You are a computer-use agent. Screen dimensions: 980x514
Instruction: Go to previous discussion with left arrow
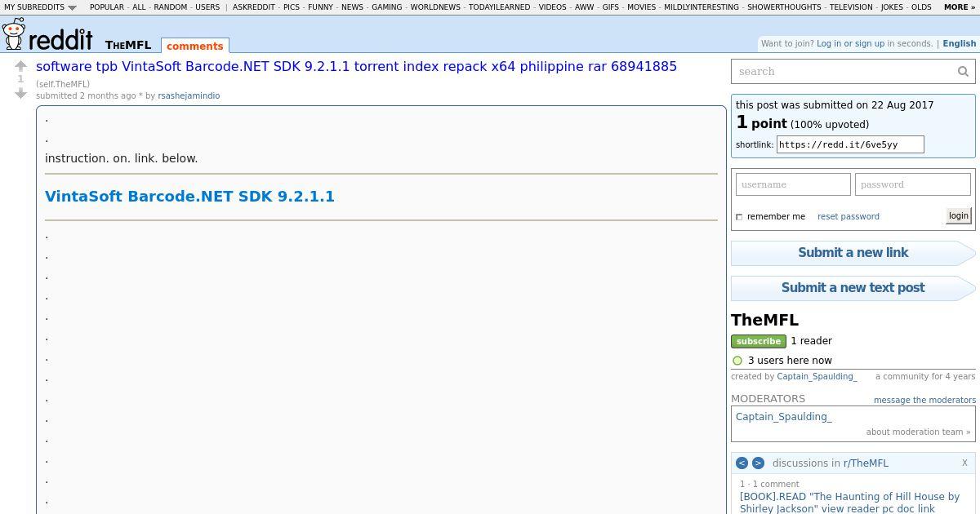click(742, 463)
